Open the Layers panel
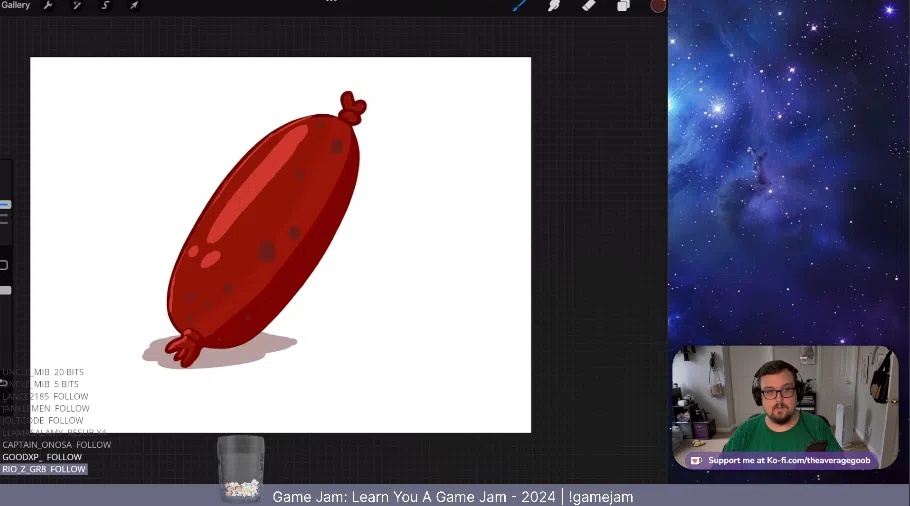The width and height of the screenshot is (910, 506). click(623, 6)
